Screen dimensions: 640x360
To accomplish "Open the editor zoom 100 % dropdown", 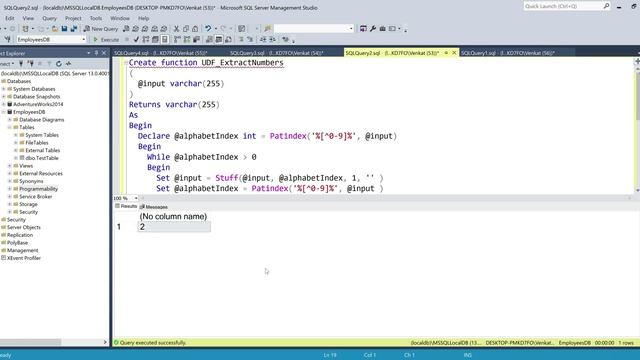I will pyautogui.click(x=136, y=198).
